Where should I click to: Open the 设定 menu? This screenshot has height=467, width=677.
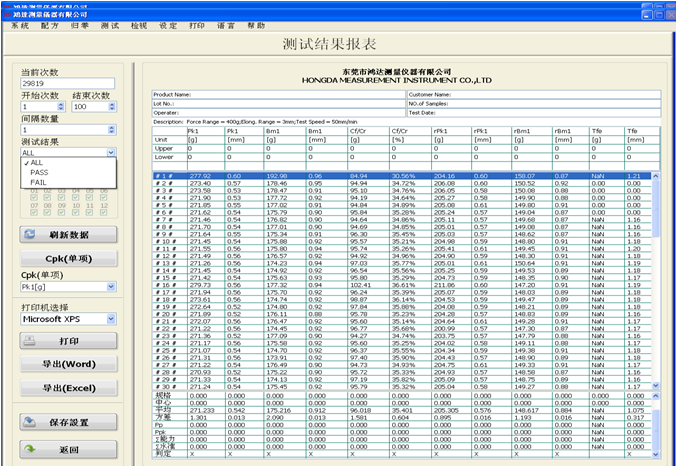[x=168, y=24]
